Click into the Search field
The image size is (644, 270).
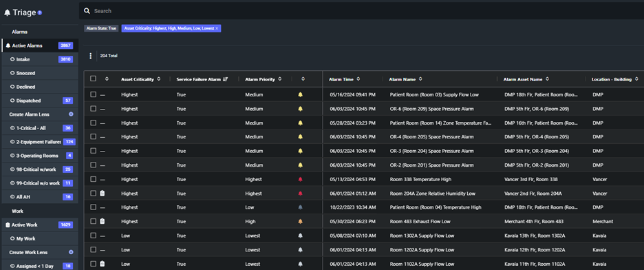pos(361,11)
